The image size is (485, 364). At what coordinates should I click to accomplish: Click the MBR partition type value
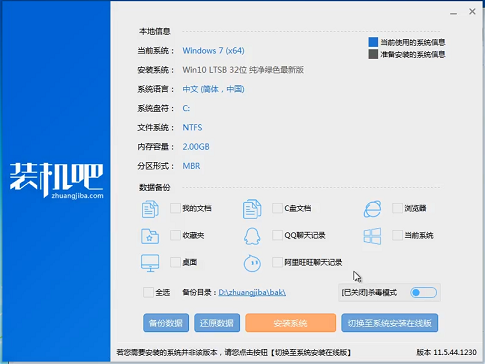click(191, 166)
